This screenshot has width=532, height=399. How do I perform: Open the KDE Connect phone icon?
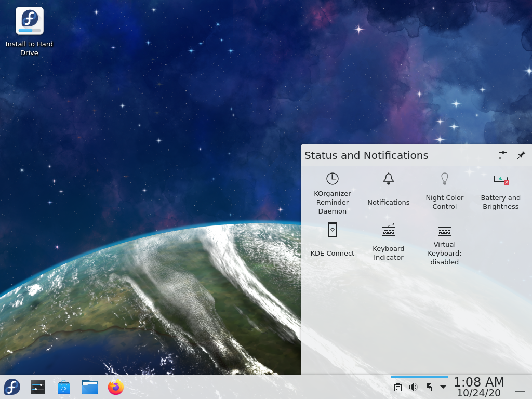332,230
